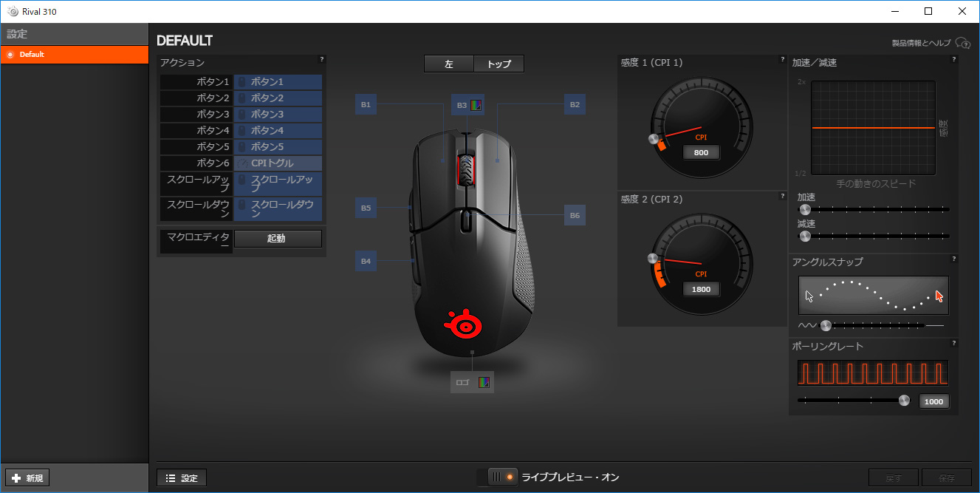Switch to the top view tab
980x493 pixels.
pyautogui.click(x=498, y=64)
